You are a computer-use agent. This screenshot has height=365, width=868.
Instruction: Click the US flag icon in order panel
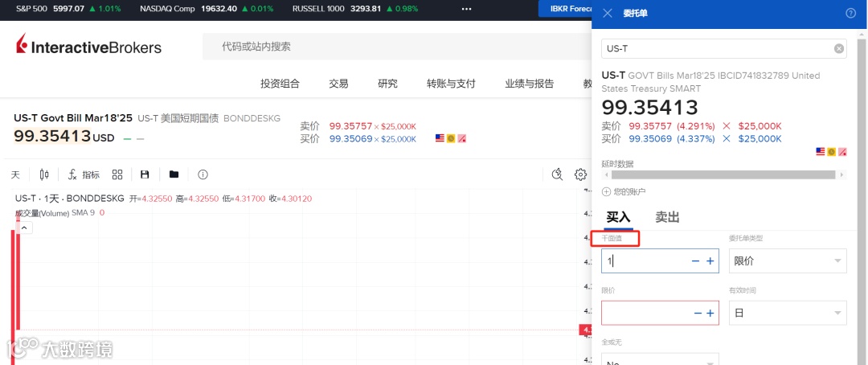pyautogui.click(x=821, y=151)
